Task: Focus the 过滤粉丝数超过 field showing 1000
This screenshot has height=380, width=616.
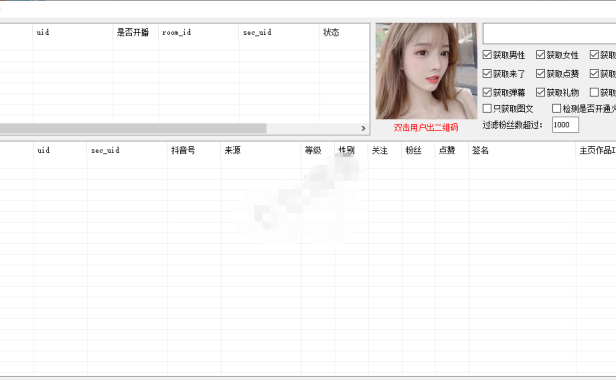Action: click(565, 125)
